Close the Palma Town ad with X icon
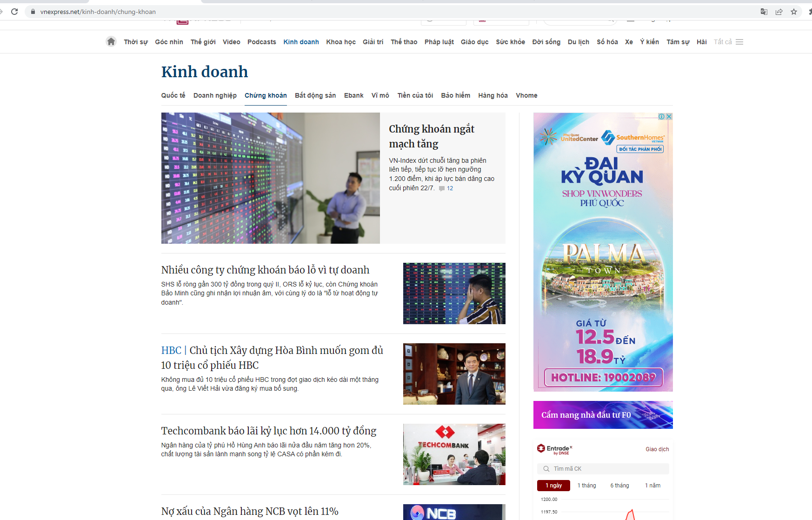Image resolution: width=812 pixels, height=520 pixels. click(669, 116)
